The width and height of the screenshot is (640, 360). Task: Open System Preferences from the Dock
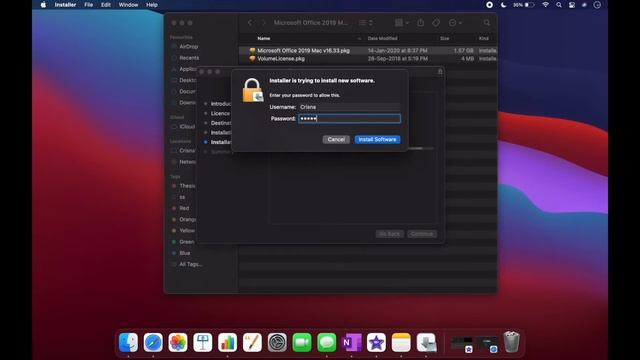(277, 342)
